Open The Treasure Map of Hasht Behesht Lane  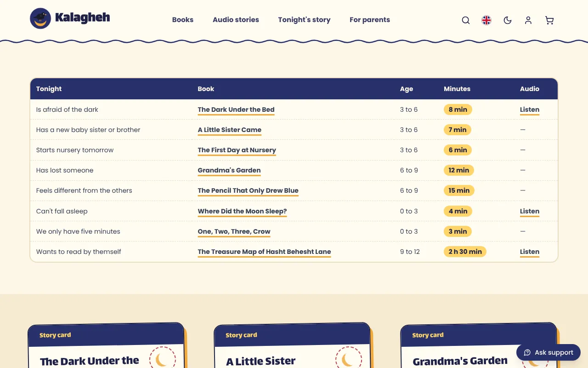(x=265, y=252)
